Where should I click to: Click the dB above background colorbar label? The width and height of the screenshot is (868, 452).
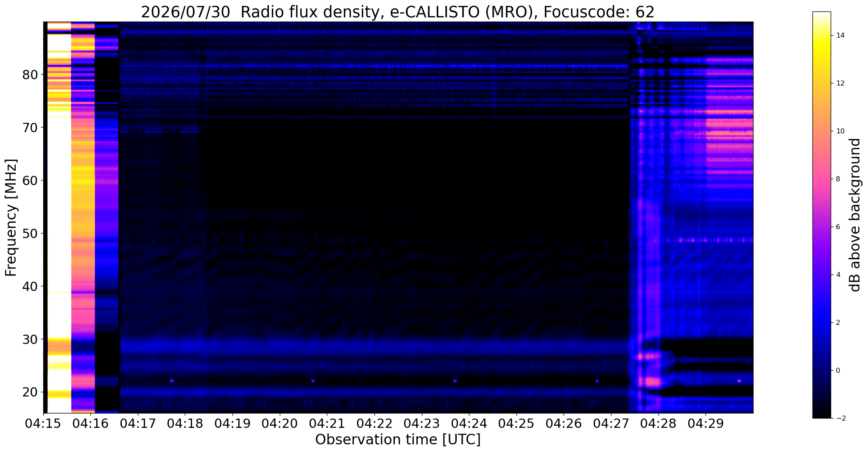tap(855, 215)
